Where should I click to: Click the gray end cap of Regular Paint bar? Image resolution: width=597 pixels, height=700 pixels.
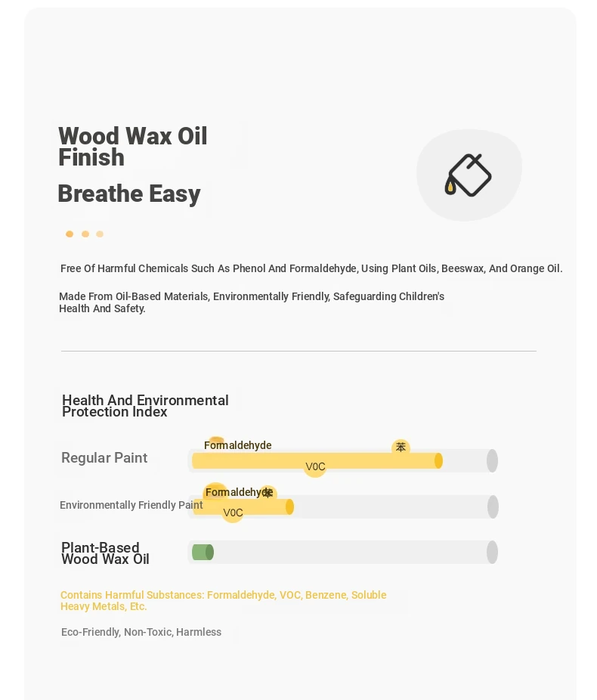point(492,460)
